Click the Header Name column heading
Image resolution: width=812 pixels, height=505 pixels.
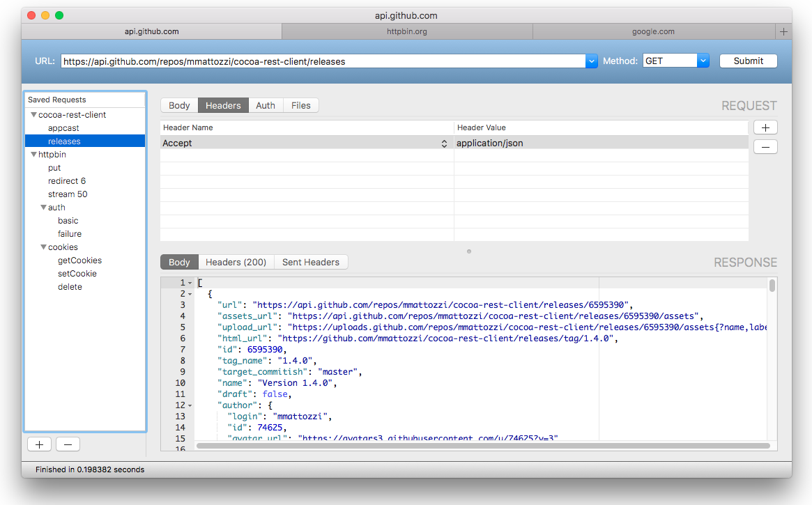pyautogui.click(x=307, y=127)
